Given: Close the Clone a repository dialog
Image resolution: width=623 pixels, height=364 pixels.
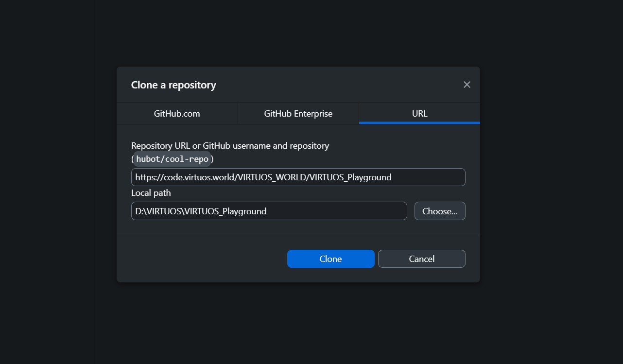Looking at the screenshot, I should [467, 85].
